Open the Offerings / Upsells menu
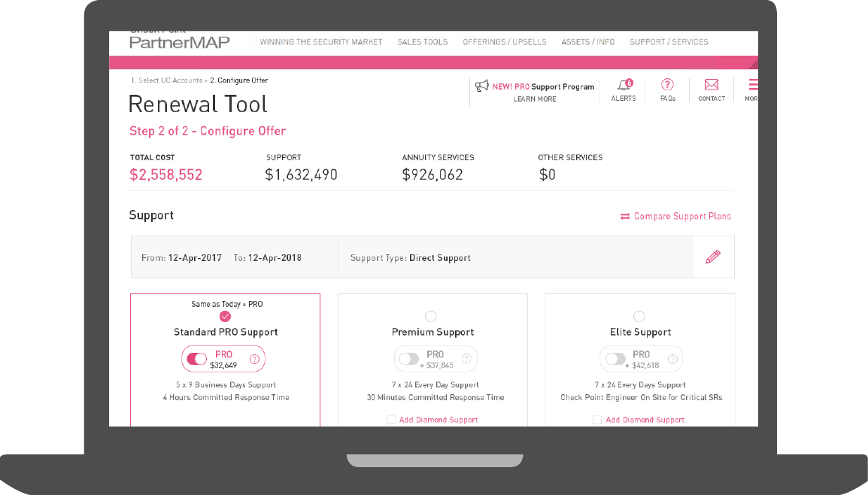Screen dimensions: 868x495 (x=504, y=42)
